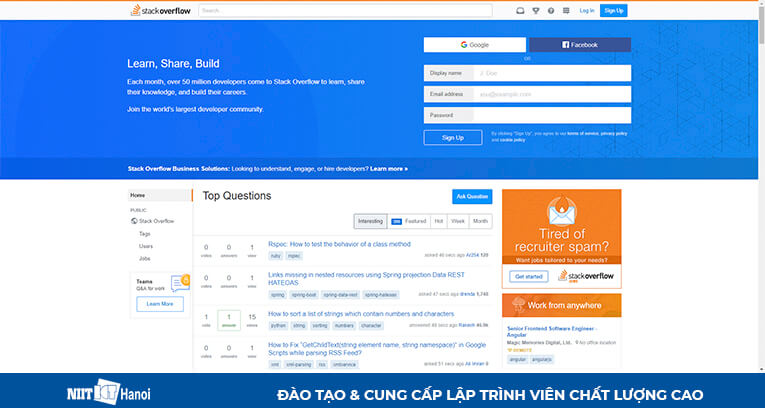Click the Teams chat bubble icon
The width and height of the screenshot is (765, 408).
click(x=180, y=283)
